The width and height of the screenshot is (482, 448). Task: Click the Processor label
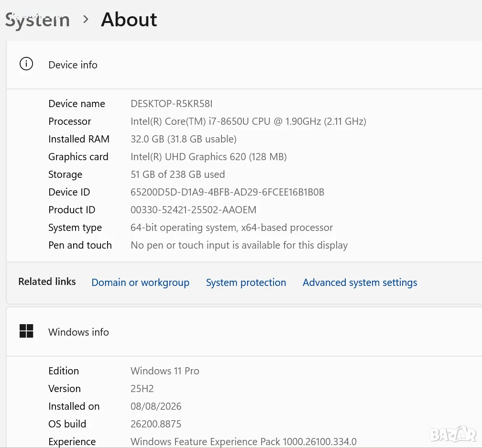coord(70,121)
